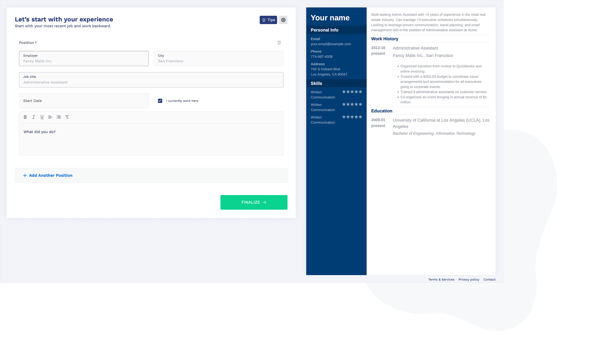Screen dimensions: 602x364
Task: Toggle the 'I currently work here' checkbox
Action: point(160,100)
